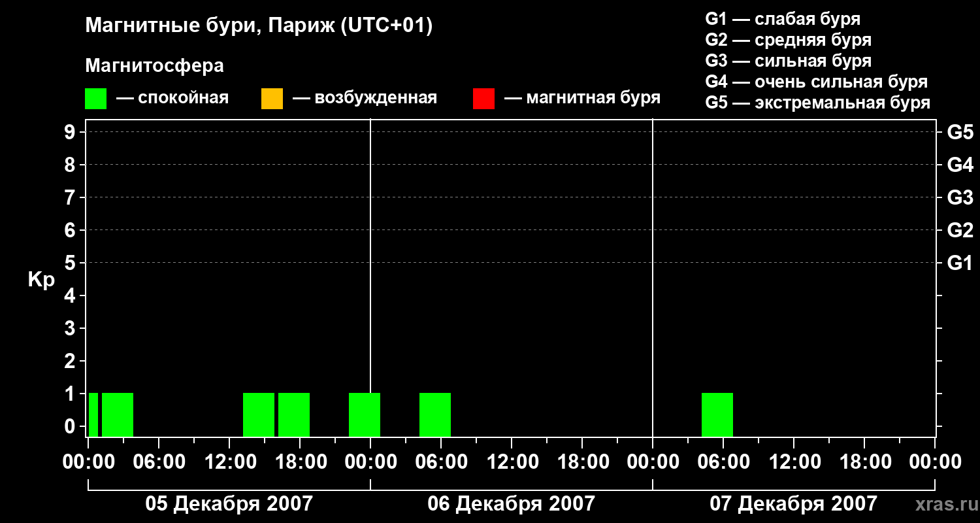Click the '05 Декабря 2007' date label
980x523 pixels.
pos(229,504)
